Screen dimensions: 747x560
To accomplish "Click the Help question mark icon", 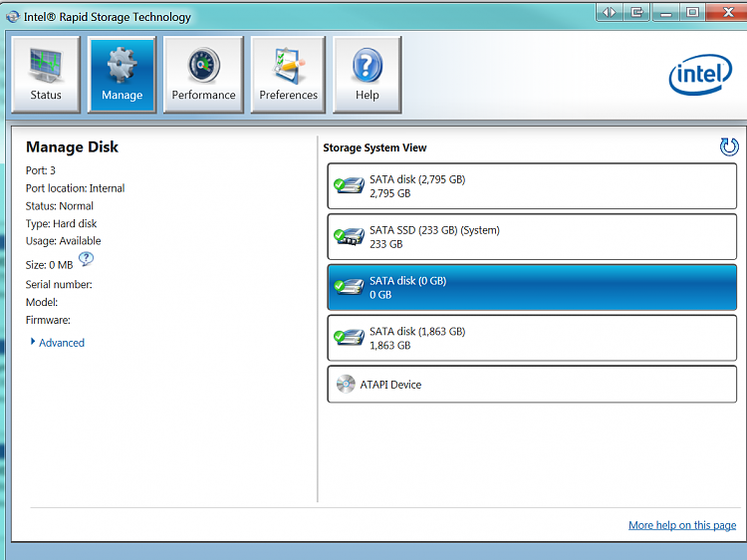I will 368,65.
